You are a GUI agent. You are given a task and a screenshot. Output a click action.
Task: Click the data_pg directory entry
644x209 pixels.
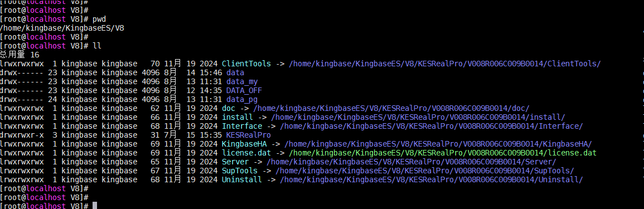242,99
